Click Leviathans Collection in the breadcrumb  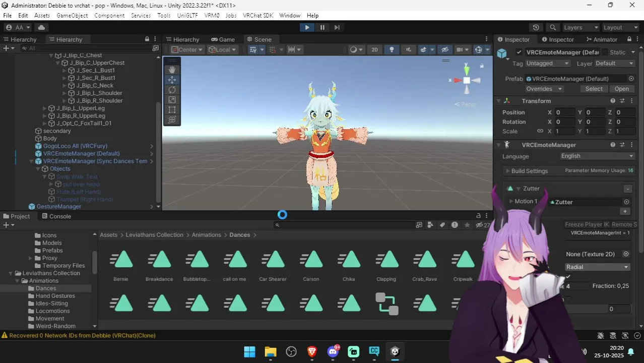coord(154,235)
